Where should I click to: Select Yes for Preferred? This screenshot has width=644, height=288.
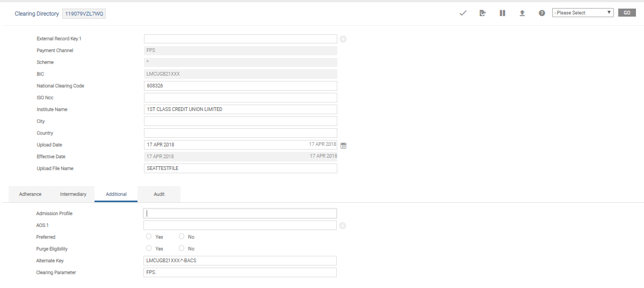[x=149, y=237]
